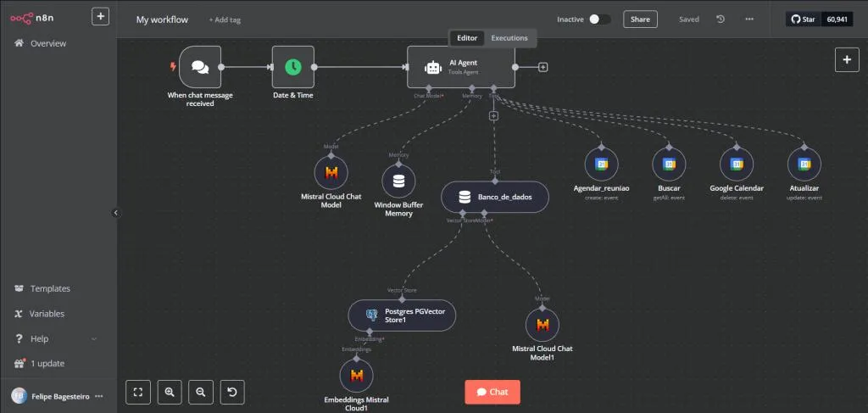Toggle the workflow Inactive switch
This screenshot has height=413, width=868.
[x=599, y=19]
